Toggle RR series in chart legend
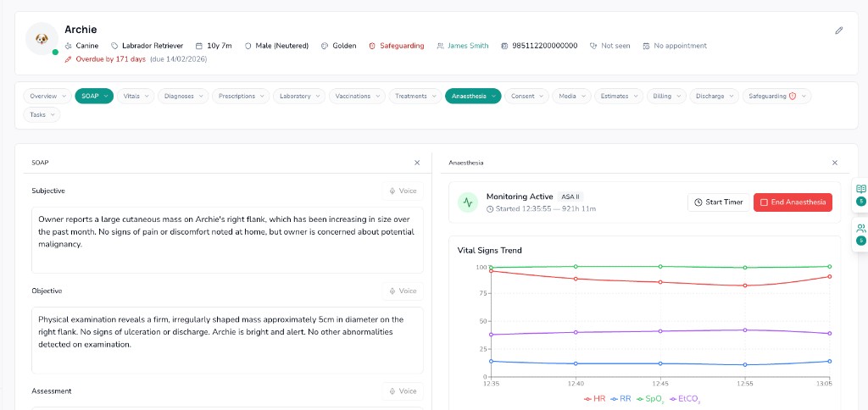The height and width of the screenshot is (410, 868). pos(620,398)
